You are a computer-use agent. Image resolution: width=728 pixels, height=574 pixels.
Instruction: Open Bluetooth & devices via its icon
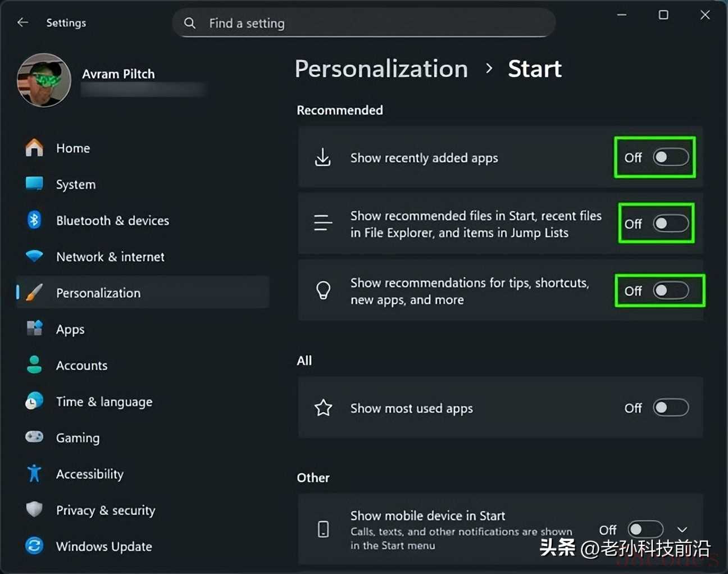tap(34, 220)
